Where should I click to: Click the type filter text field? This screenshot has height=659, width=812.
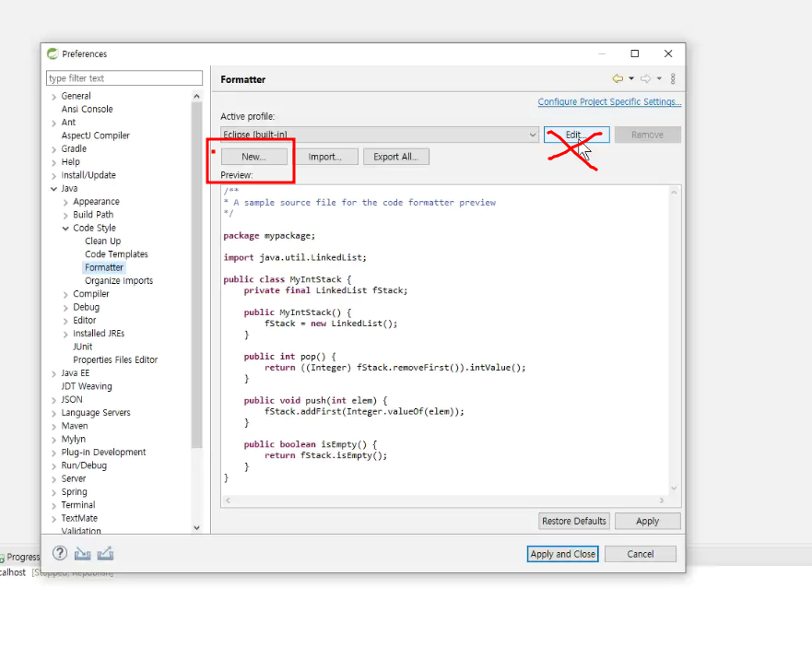point(124,78)
